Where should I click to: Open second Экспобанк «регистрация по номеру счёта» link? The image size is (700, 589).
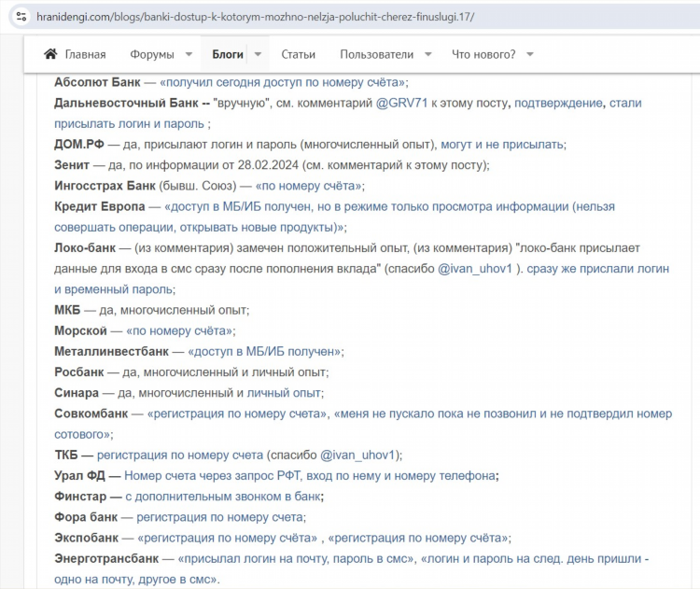[418, 538]
